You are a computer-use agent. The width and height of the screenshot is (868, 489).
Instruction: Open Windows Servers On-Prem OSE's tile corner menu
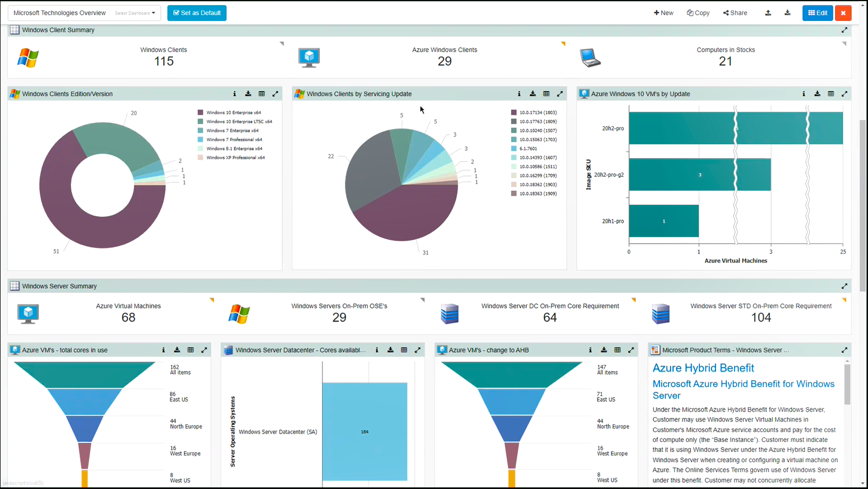point(422,300)
